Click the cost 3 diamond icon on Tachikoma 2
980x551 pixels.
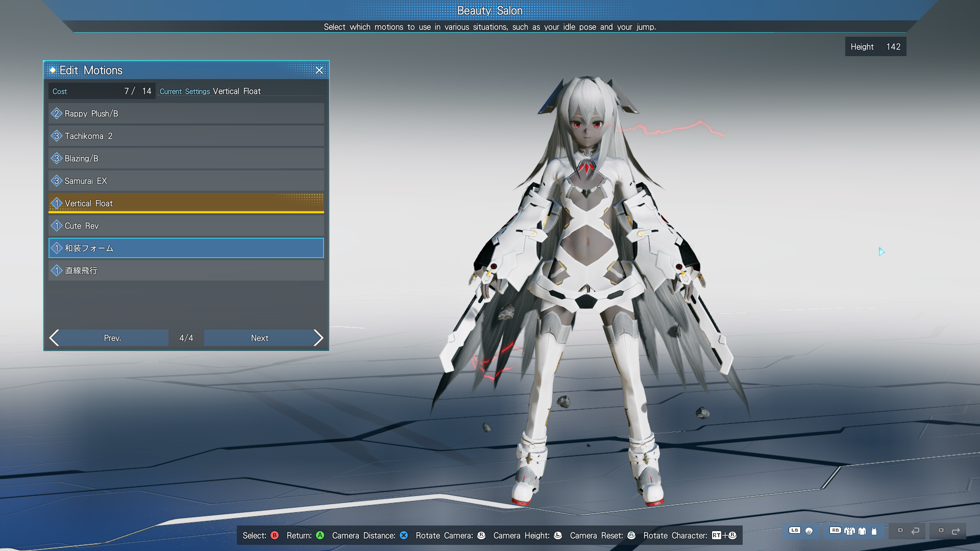[x=57, y=136]
